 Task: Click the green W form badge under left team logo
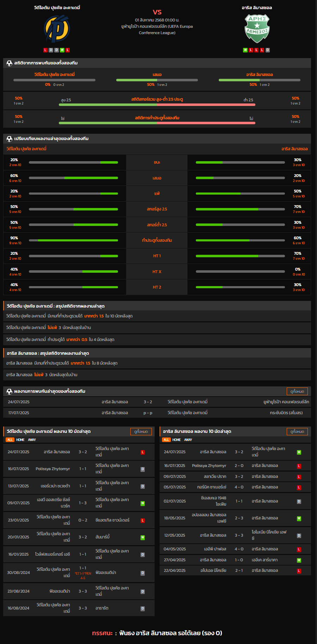click(62, 50)
